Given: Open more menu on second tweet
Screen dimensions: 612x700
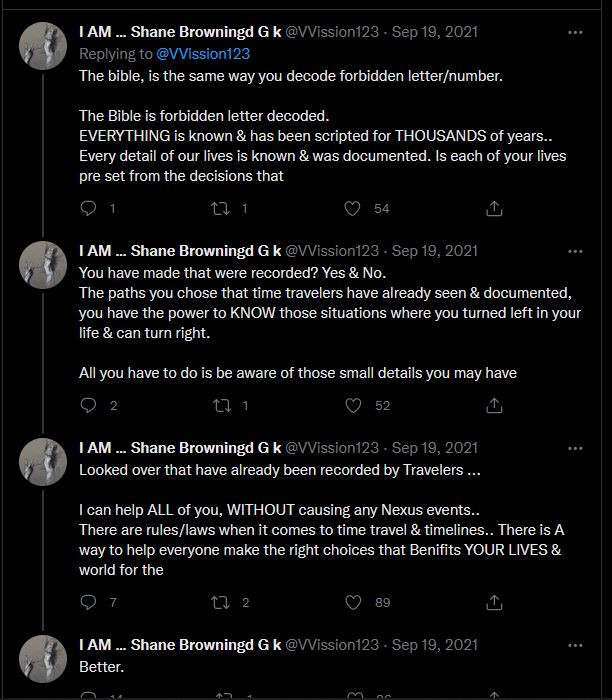Looking at the screenshot, I should click(575, 250).
